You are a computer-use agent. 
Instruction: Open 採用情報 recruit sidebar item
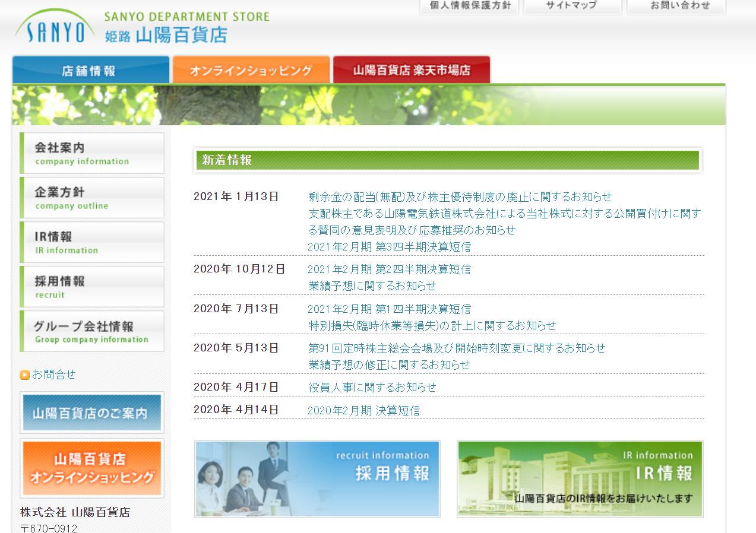tap(92, 287)
